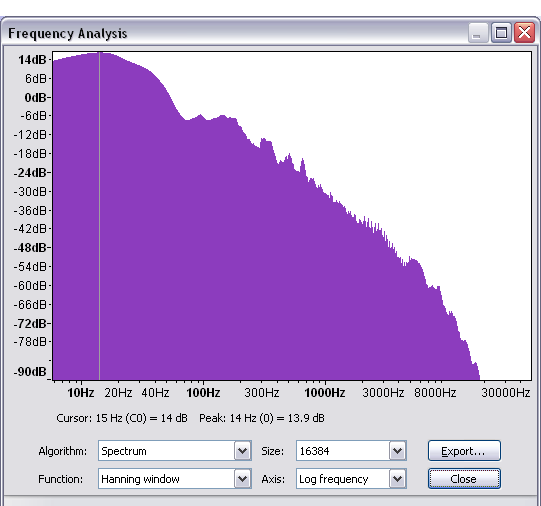The image size is (541, 506).
Task: Click the Function: label
Action: click(x=61, y=479)
